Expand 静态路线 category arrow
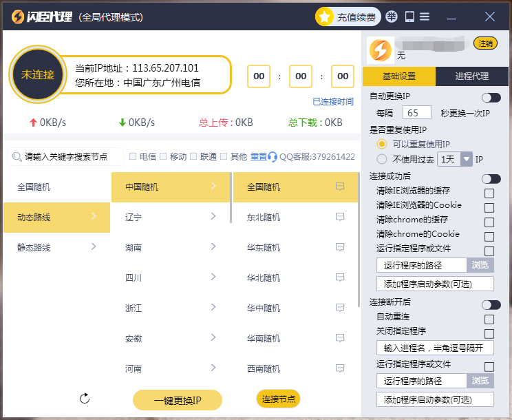 [94, 246]
